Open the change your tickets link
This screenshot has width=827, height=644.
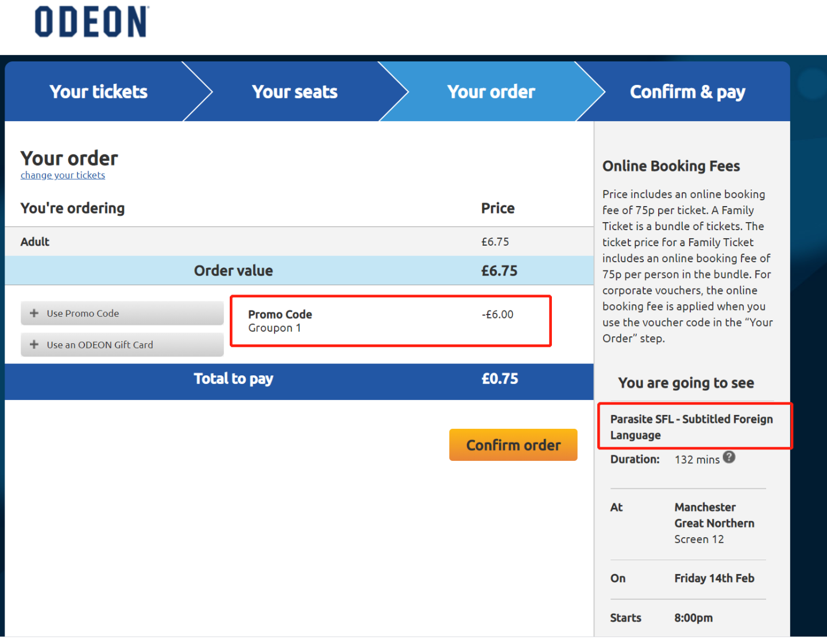pyautogui.click(x=63, y=175)
